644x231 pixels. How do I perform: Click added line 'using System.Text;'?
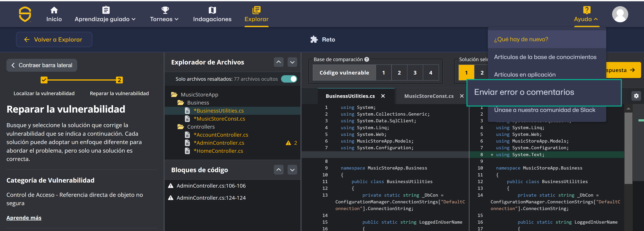520,155
